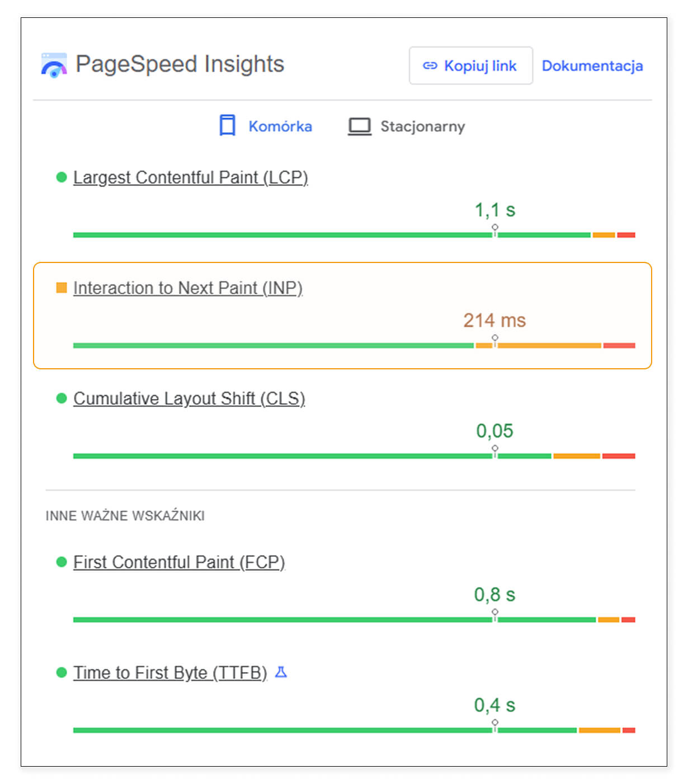The height and width of the screenshot is (784, 688).
Task: Open the Interaction to Next Paint (INP) link
Action: pos(187,288)
